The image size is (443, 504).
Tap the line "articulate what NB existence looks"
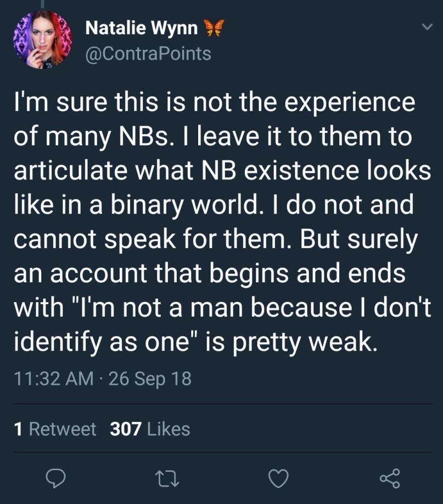click(222, 171)
